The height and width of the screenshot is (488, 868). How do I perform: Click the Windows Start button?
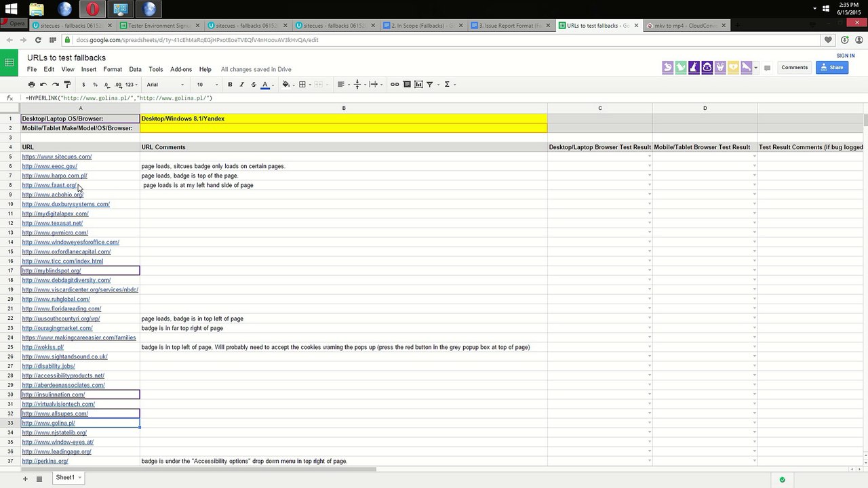(x=11, y=9)
